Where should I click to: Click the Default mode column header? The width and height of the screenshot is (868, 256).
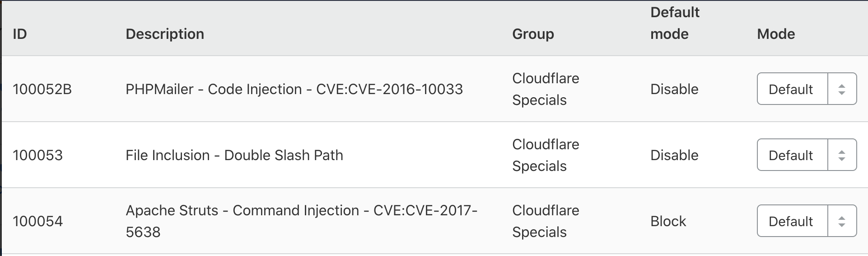click(x=675, y=23)
